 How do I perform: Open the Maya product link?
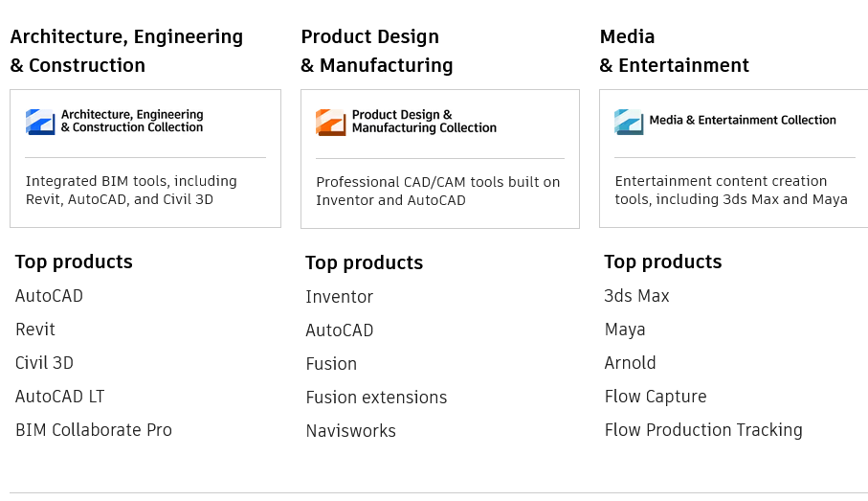click(x=625, y=330)
